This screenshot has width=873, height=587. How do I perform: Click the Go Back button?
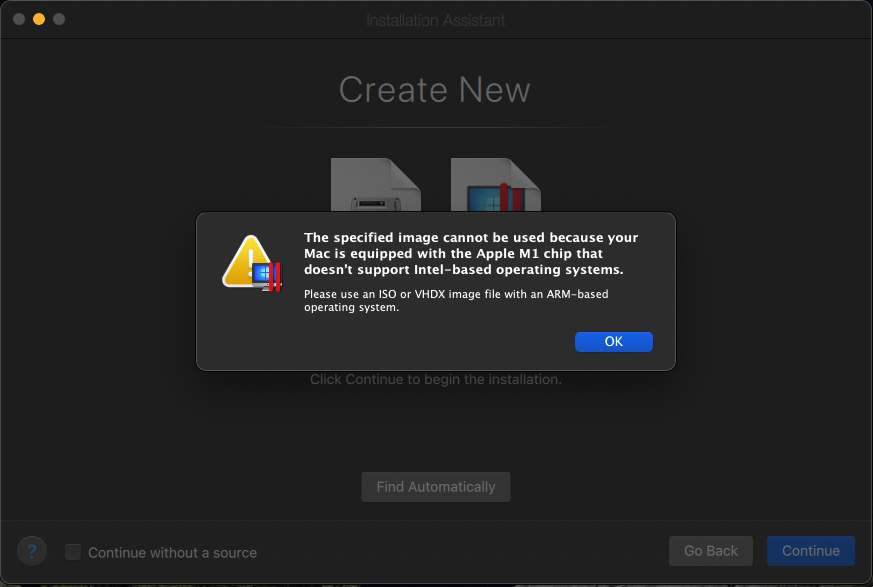click(710, 551)
